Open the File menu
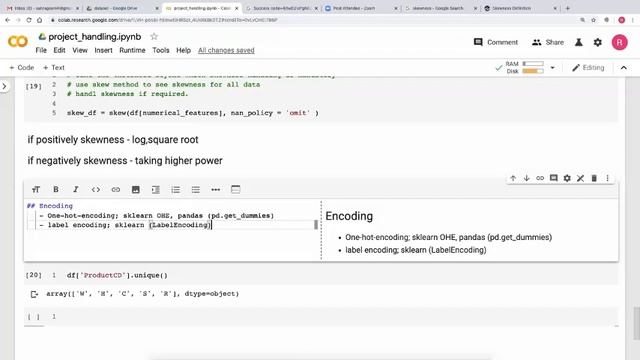This screenshot has width=640, height=360. (41, 50)
